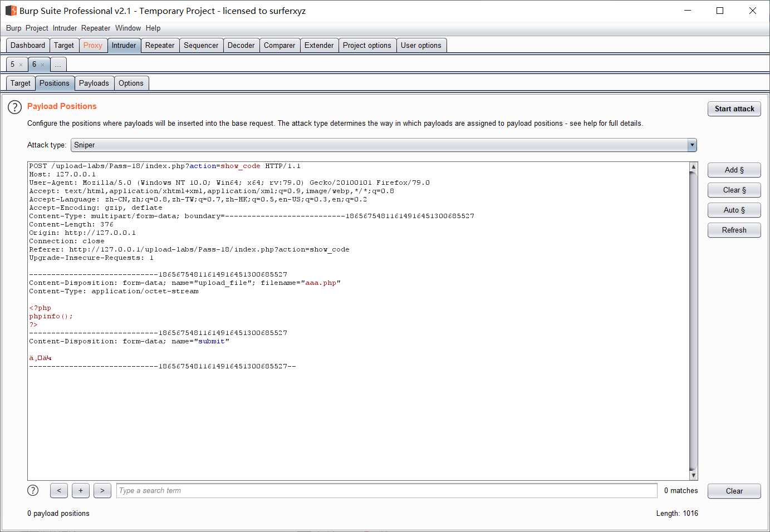Click the Upgrade-Insecure-Requests header line
The image size is (770, 532).
[x=91, y=258]
